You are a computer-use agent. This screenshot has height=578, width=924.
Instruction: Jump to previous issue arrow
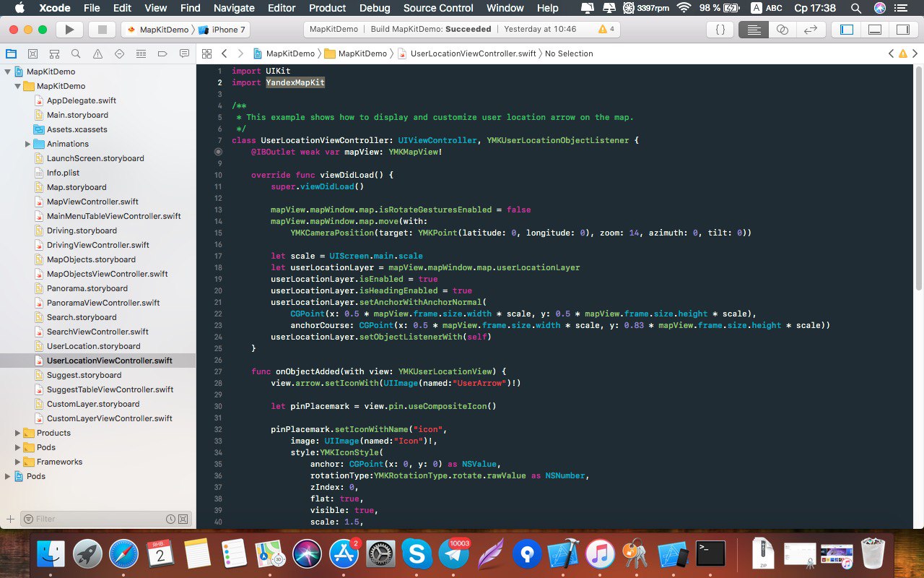point(892,54)
